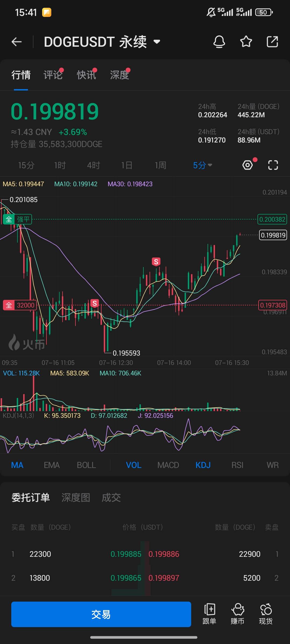Tap ask quantity 5200

pyautogui.click(x=252, y=578)
